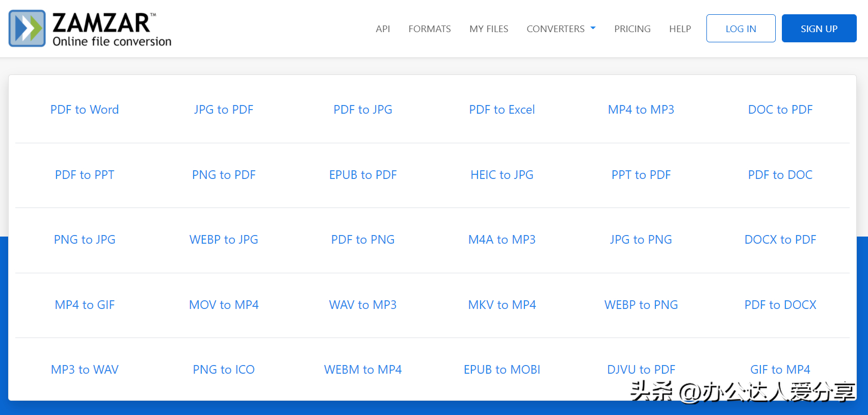Click the Zamzar logo icon

coord(27,29)
